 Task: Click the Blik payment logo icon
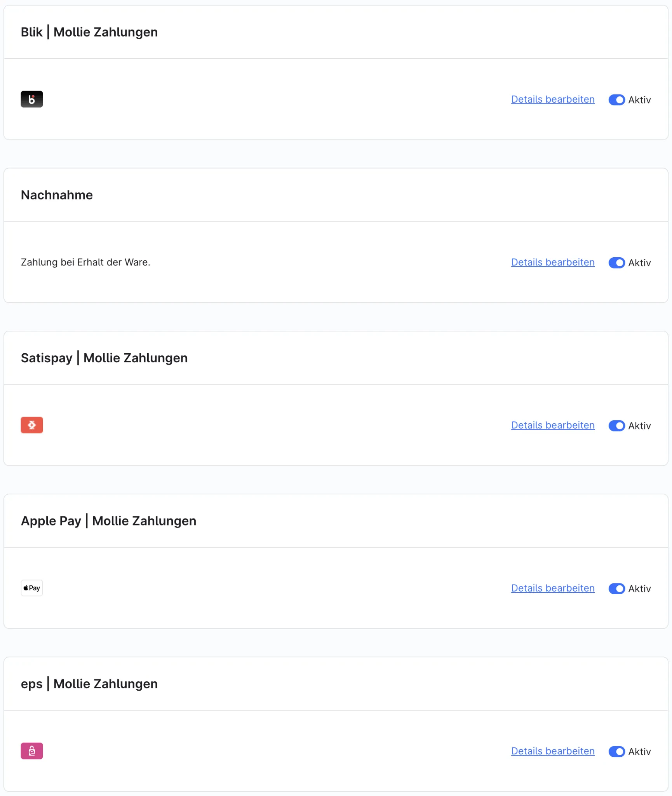point(32,99)
